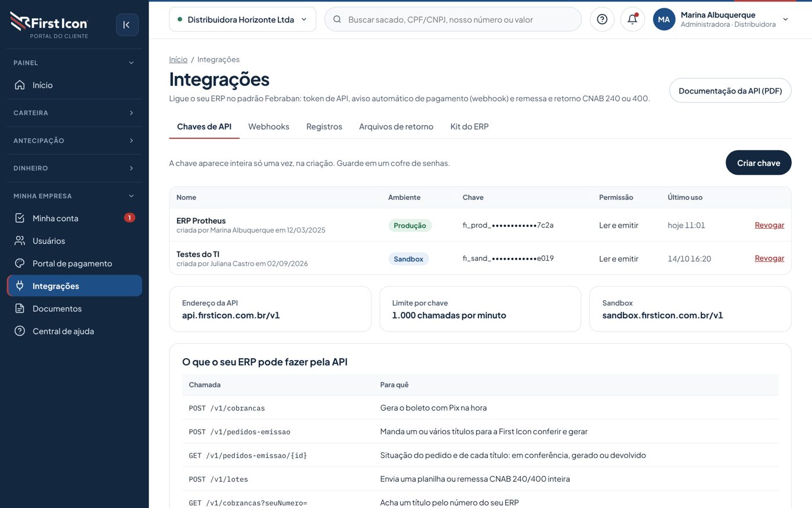Click the POST /v1/cobrancas row
Image resolution: width=812 pixels, height=508 pixels.
[x=480, y=408]
